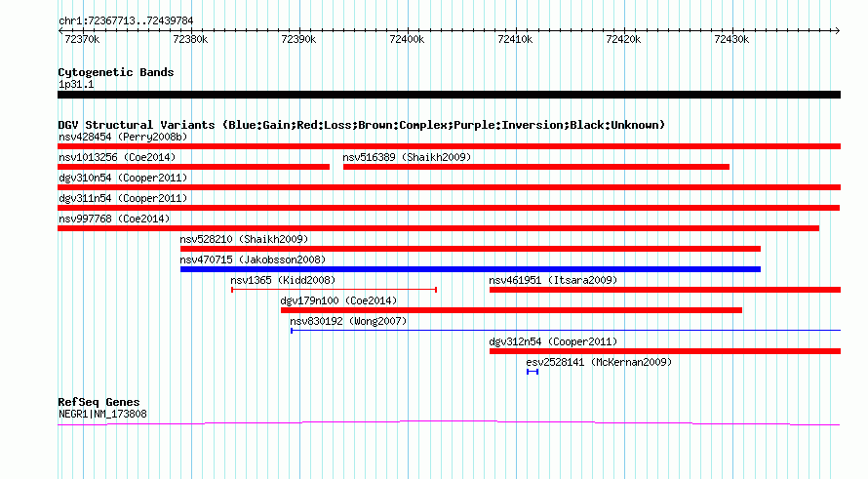Open the nsv528210 (Shaikh2009) label
The image size is (868, 479).
(244, 239)
